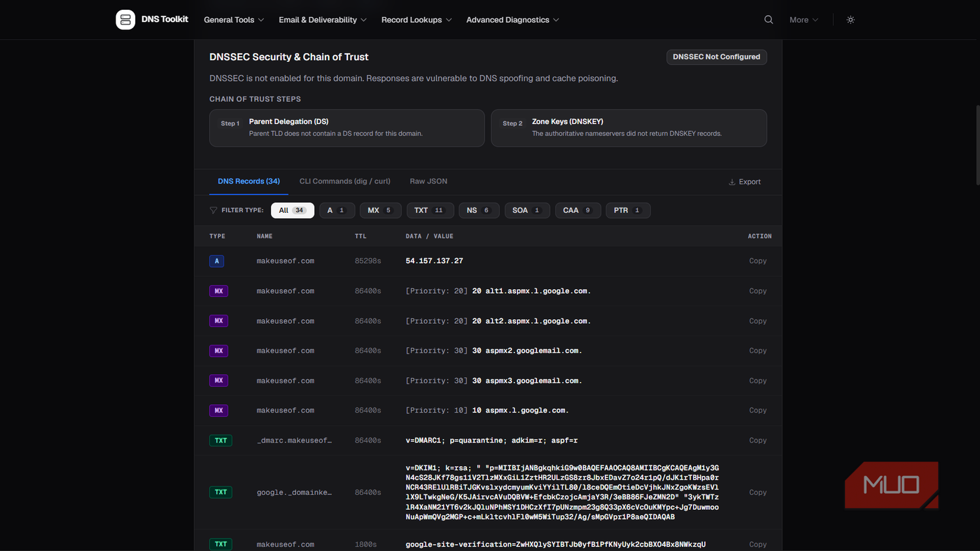This screenshot has width=980, height=551.
Task: Expand the More menu
Action: pos(804,20)
